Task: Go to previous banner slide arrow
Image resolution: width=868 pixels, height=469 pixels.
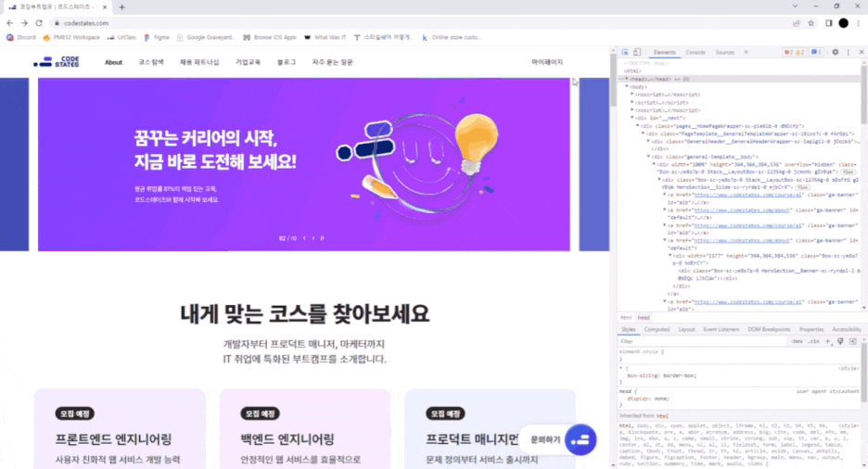Action: [304, 238]
